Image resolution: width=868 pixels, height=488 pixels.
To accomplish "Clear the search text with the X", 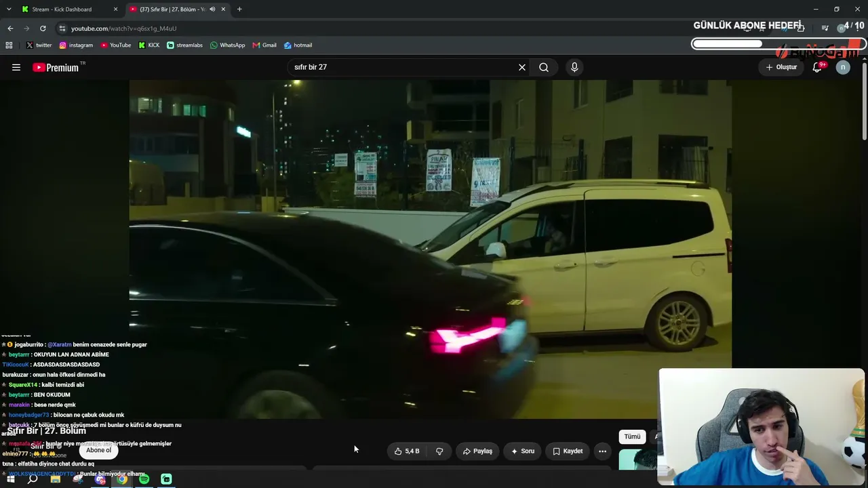I will 522,67.
